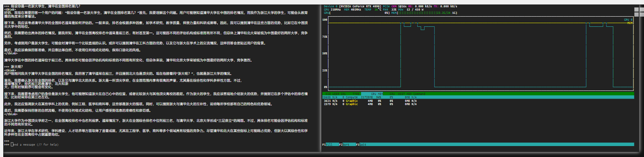Click the TYPE column header
The image size is (644, 157).
[356, 94]
